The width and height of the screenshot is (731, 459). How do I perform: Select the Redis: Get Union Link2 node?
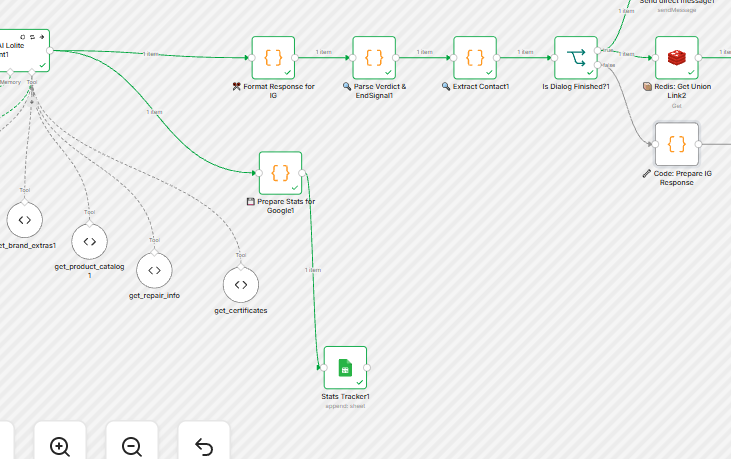coord(676,58)
